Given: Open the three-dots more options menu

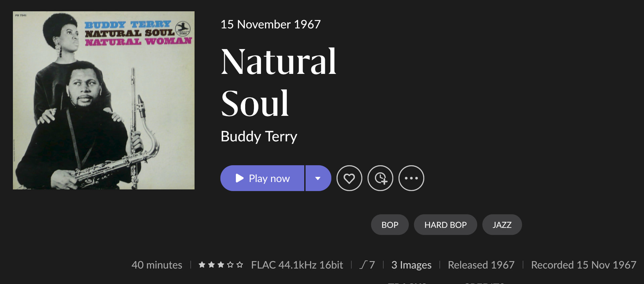Looking at the screenshot, I should pyautogui.click(x=411, y=178).
